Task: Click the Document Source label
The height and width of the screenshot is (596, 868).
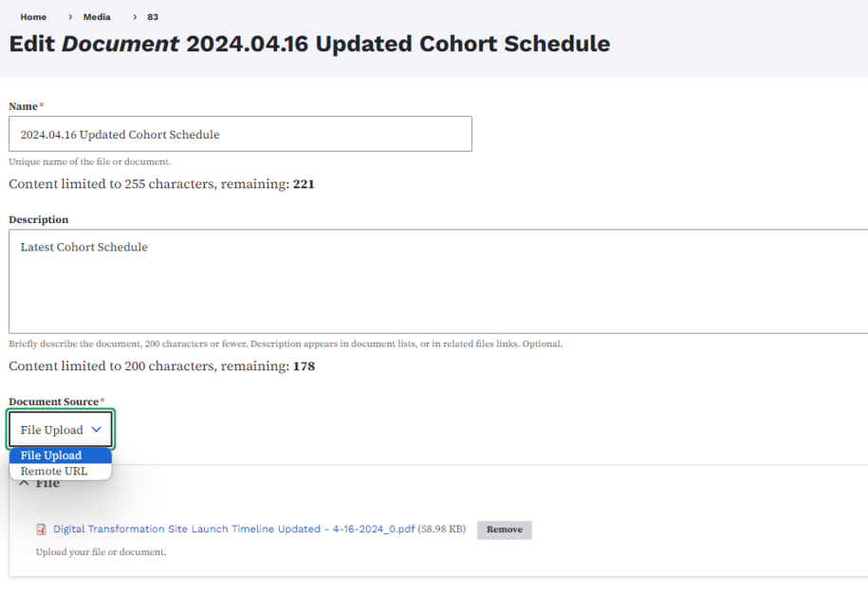Action: 54,401
